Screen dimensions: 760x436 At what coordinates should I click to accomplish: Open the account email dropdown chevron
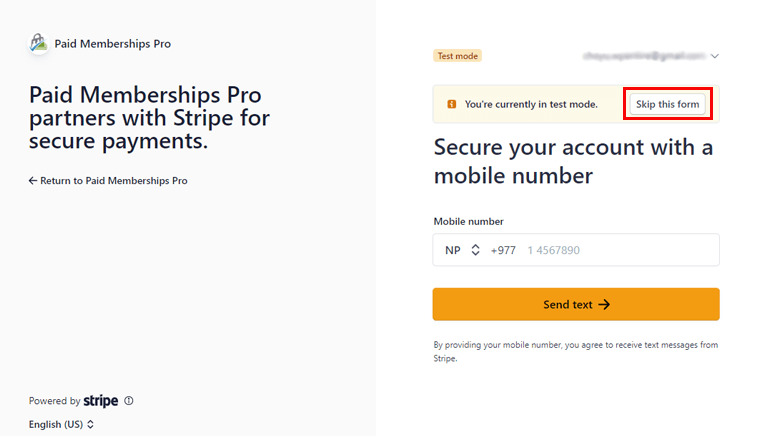[715, 56]
